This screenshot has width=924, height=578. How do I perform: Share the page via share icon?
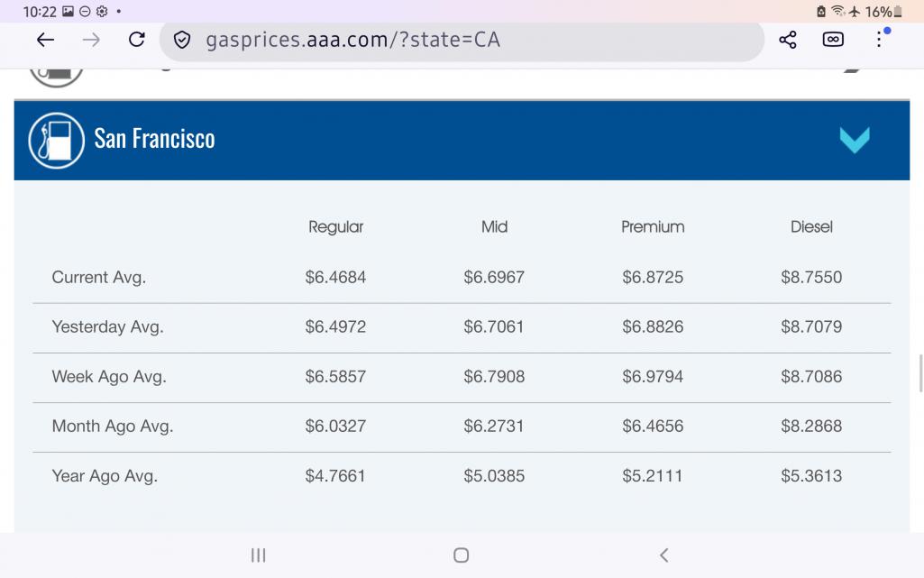point(787,40)
